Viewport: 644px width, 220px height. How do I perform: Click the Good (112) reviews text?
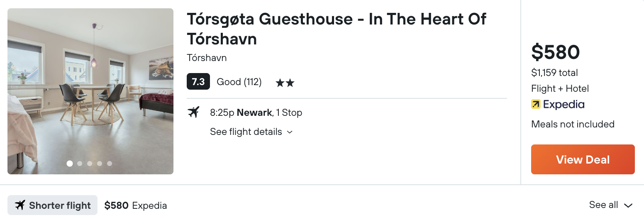(239, 82)
